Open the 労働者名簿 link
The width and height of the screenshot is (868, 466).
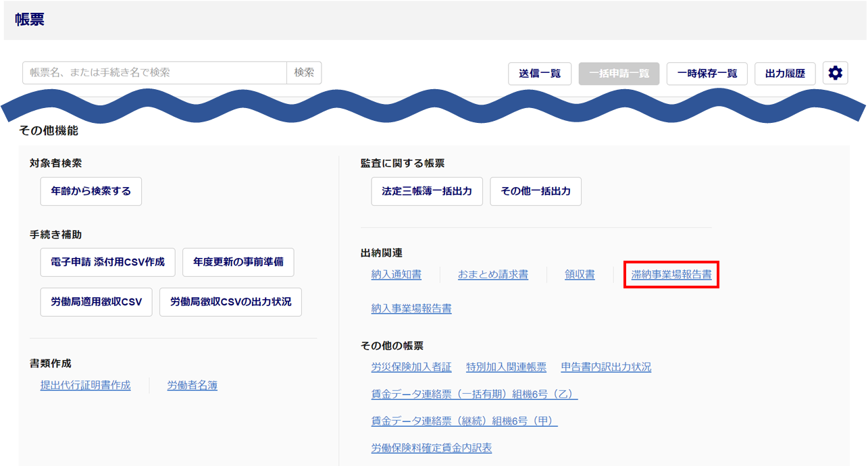coord(192,386)
